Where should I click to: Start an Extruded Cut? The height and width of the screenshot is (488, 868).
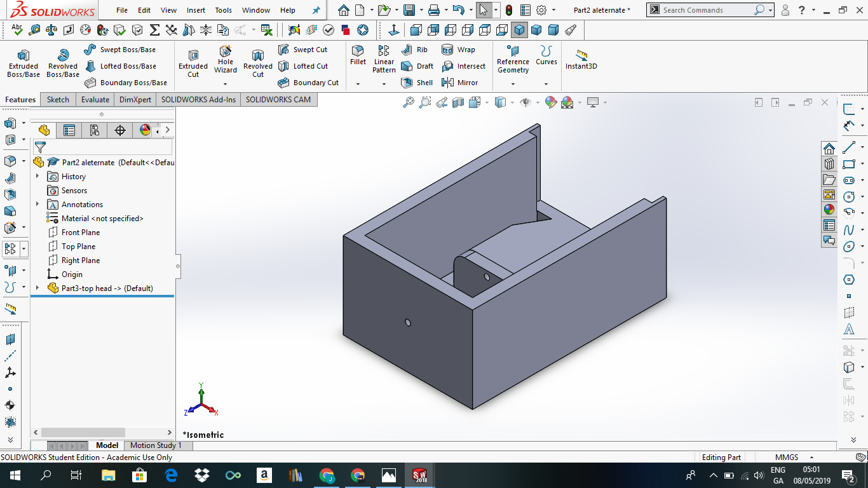click(x=193, y=64)
